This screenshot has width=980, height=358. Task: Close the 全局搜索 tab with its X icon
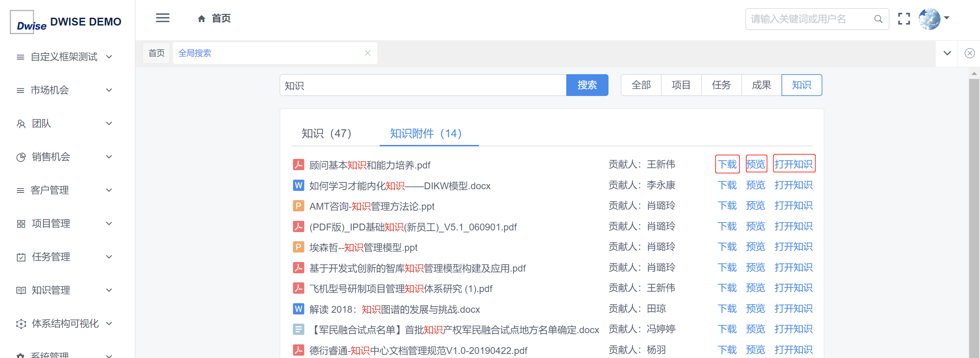click(x=367, y=53)
